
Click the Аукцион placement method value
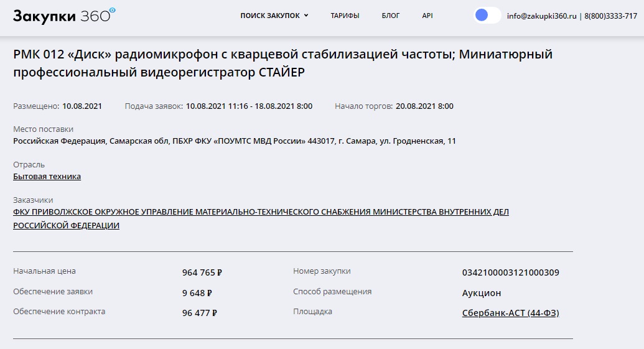482,293
